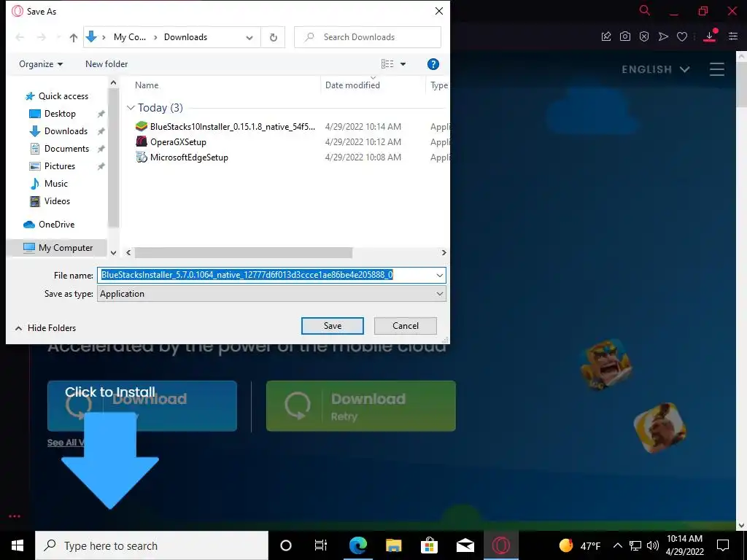The image size is (747, 560).
Task: Click Opera send flow arrow icon
Action: 663,36
